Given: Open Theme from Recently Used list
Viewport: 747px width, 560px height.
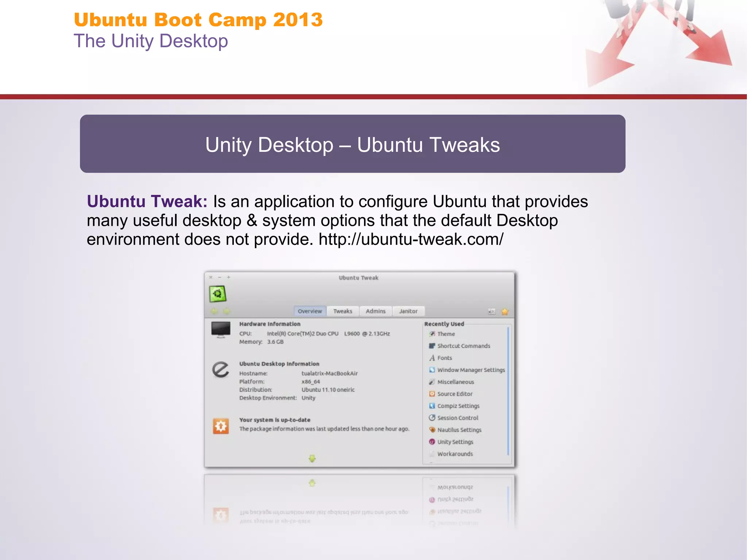Looking at the screenshot, I should pyautogui.click(x=446, y=334).
